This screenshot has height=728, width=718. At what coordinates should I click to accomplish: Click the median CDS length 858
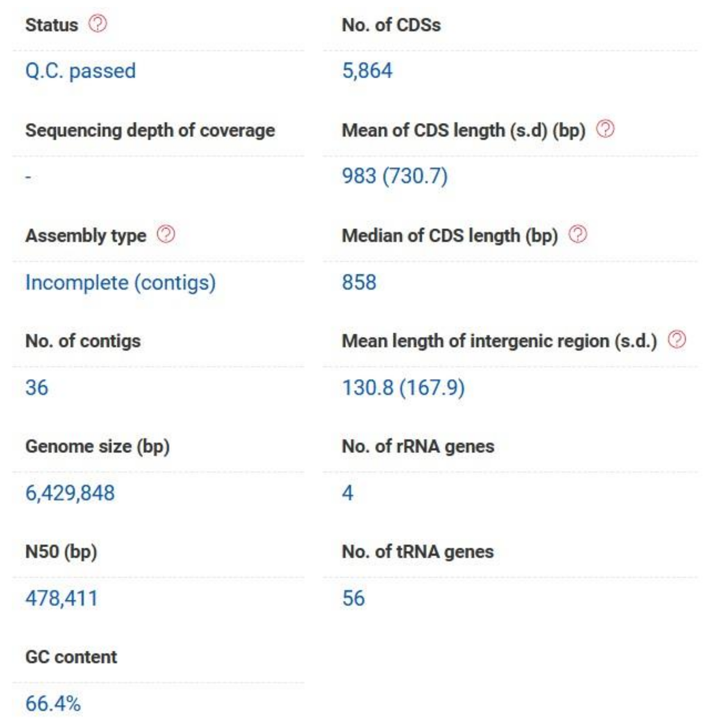pyautogui.click(x=359, y=282)
